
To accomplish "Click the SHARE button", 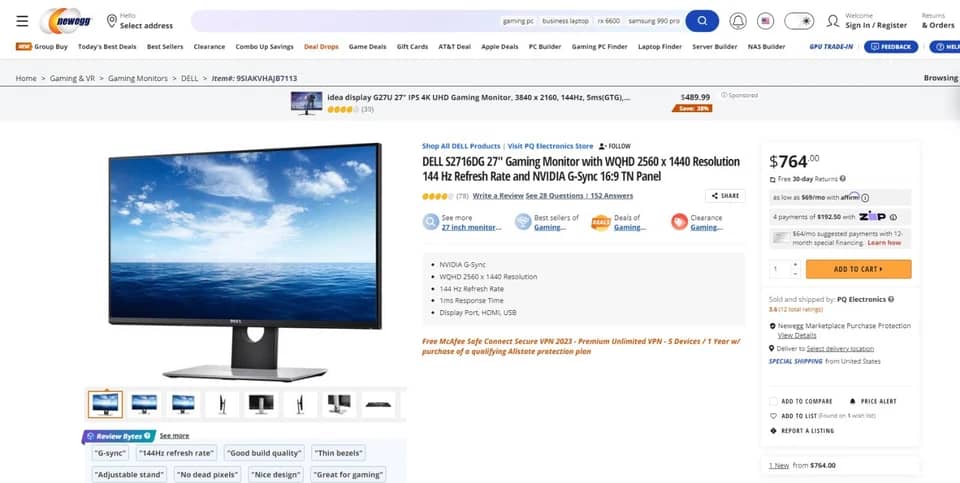I will pos(726,196).
